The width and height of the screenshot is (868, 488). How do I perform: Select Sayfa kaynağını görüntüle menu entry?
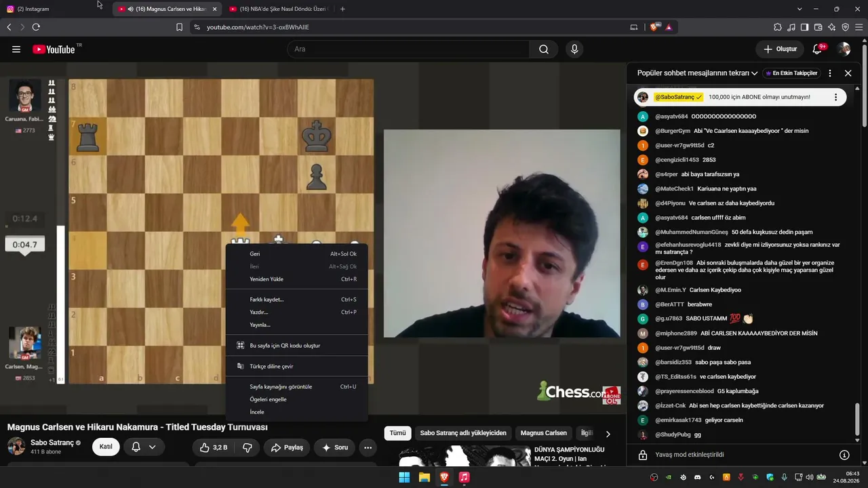296,387
